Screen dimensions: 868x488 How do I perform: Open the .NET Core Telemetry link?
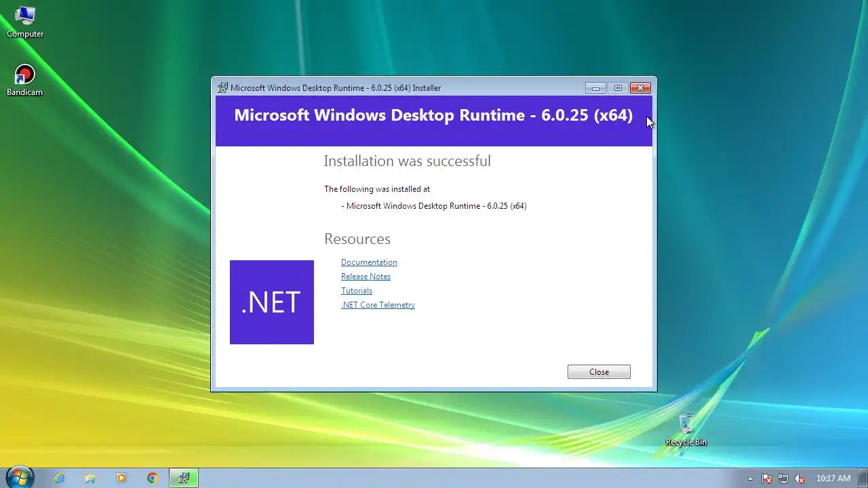tap(378, 305)
